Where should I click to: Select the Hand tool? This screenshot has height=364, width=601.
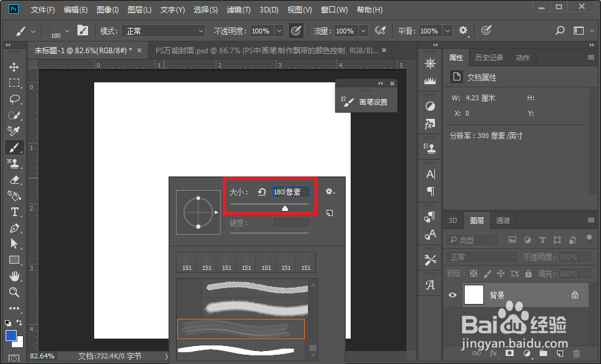point(14,276)
